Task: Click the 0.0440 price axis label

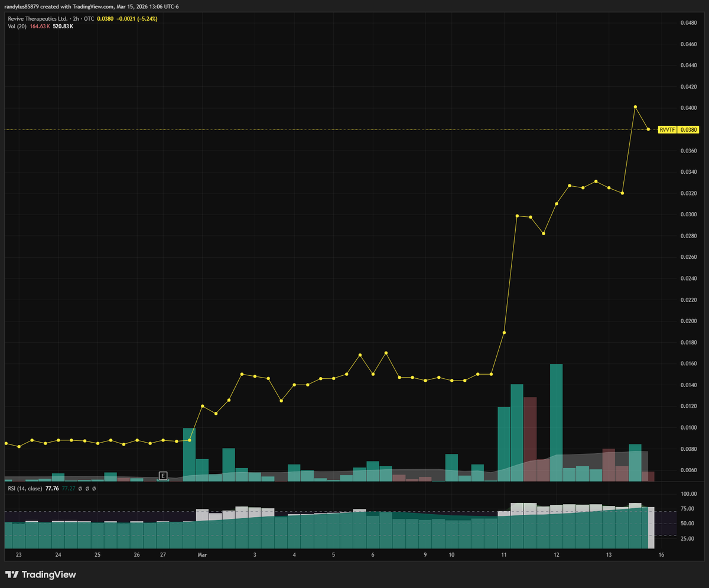Action: pyautogui.click(x=689, y=65)
